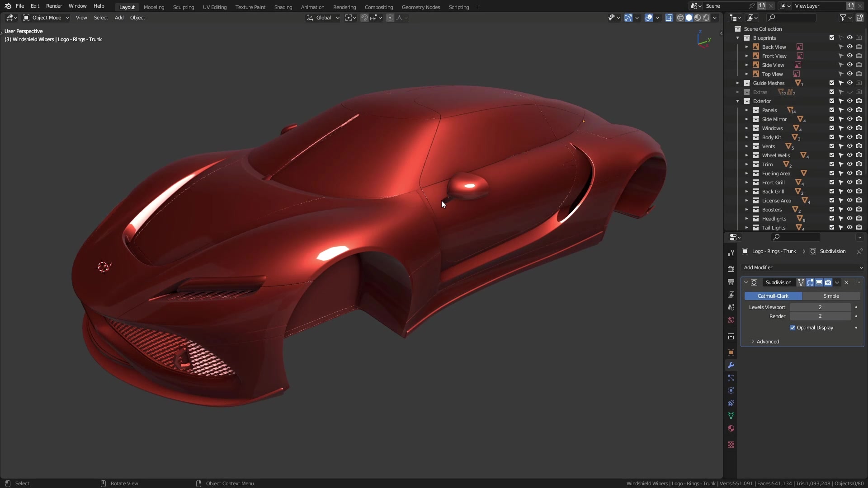Open the Physics properties tab

(731, 390)
